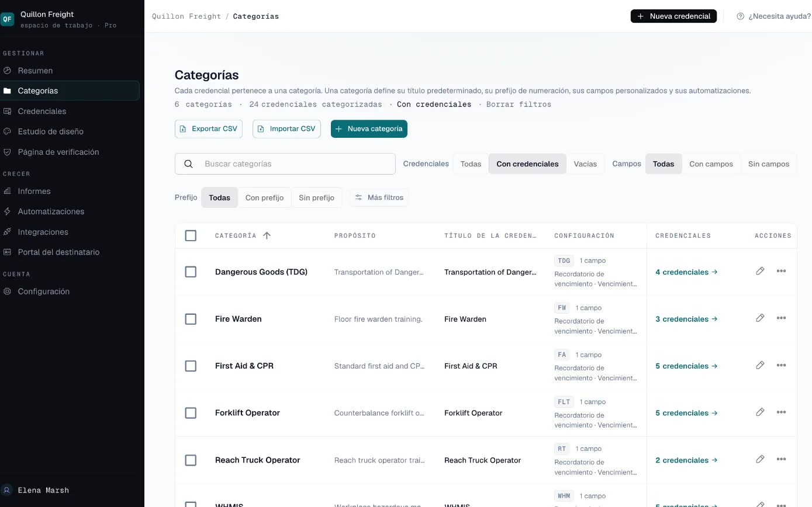
Task: Select the Sin prefijo filter
Action: click(316, 197)
